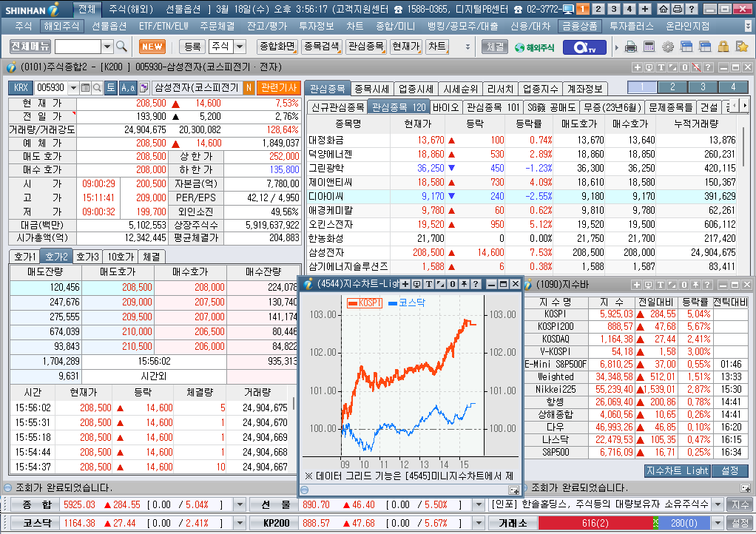Click the title bar printer icon
Screen dimensions: 756x534
pyautogui.click(x=677, y=9)
